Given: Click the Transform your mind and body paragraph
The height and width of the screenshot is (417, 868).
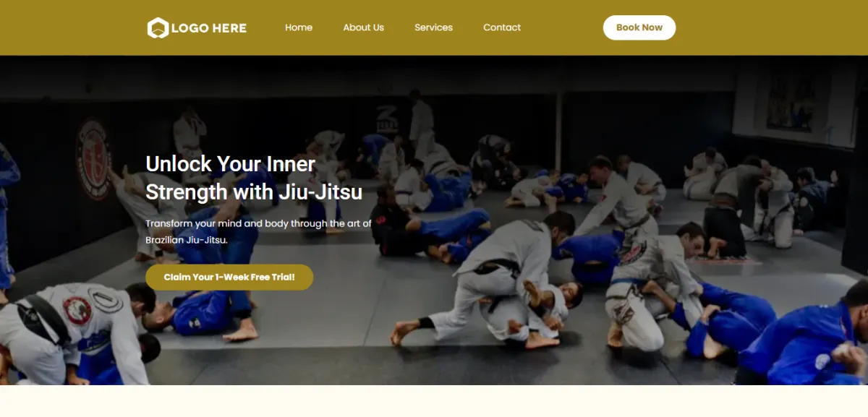Looking at the screenshot, I should pos(258,231).
